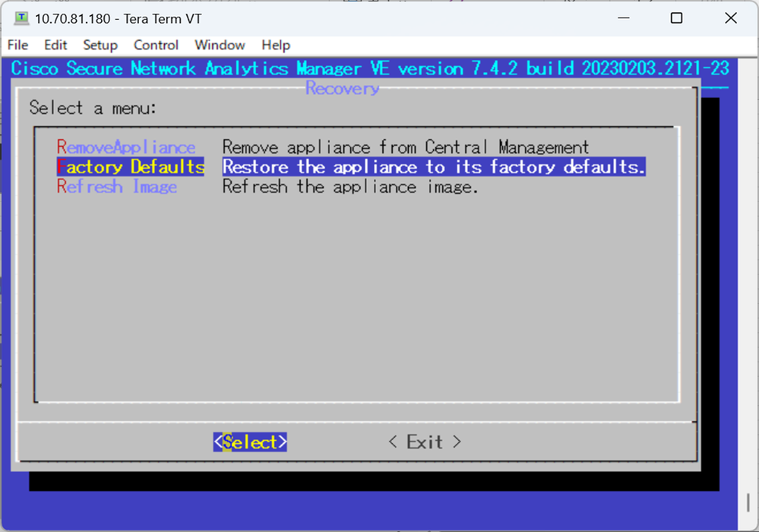Image resolution: width=759 pixels, height=532 pixels.
Task: Click 'Restore the appliance to its factory defaults.' text
Action: click(x=434, y=166)
